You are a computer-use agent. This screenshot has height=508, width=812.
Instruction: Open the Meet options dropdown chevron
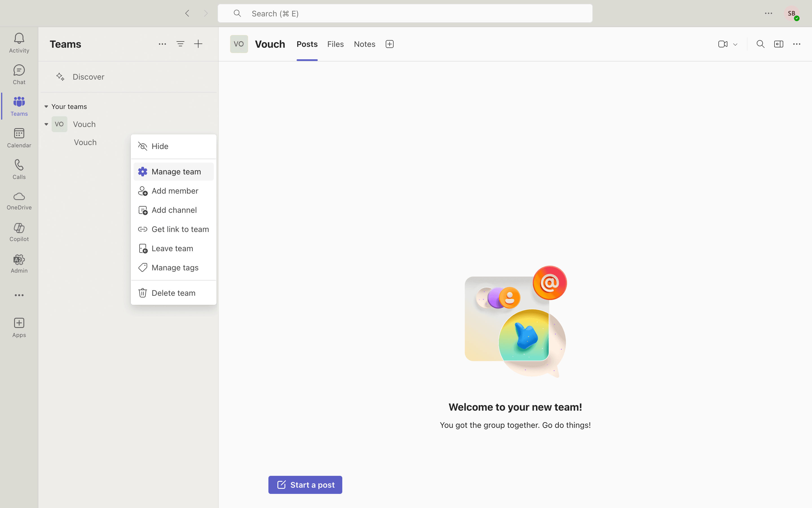coord(735,44)
